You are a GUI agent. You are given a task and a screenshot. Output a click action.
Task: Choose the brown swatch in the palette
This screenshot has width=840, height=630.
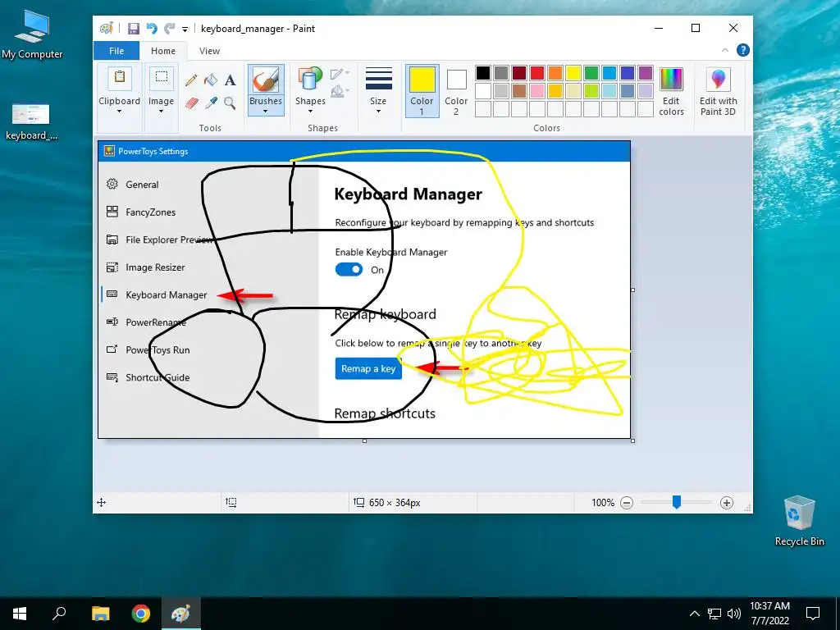[x=519, y=90]
